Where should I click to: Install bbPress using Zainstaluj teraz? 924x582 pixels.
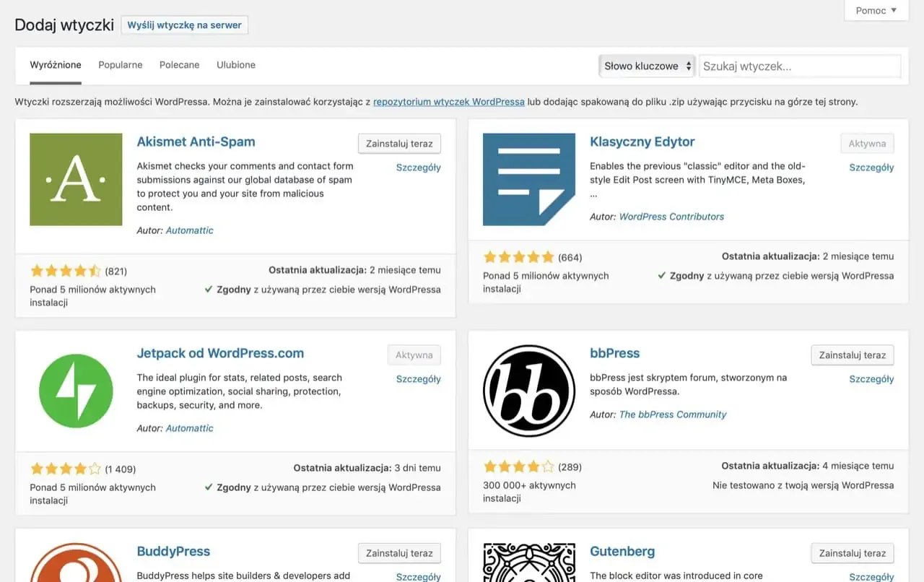852,355
